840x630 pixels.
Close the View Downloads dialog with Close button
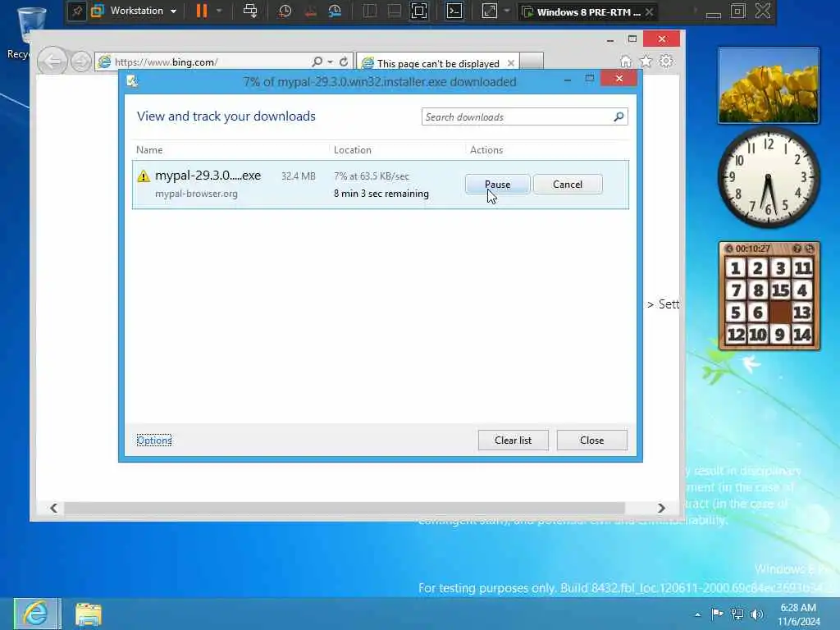tap(592, 441)
